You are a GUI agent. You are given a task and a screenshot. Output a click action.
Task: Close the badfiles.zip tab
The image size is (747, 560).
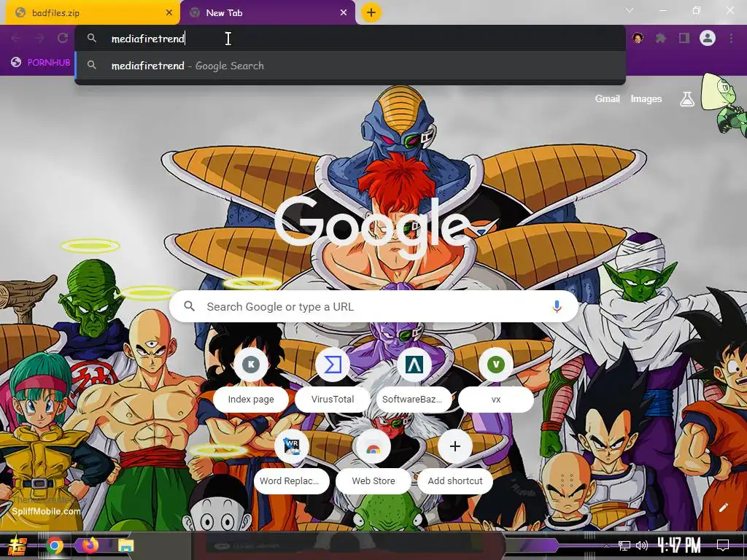[x=169, y=13]
